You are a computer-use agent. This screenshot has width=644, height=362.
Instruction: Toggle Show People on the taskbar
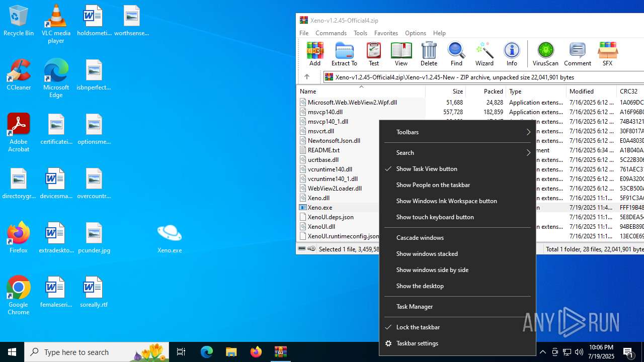[x=457, y=185]
